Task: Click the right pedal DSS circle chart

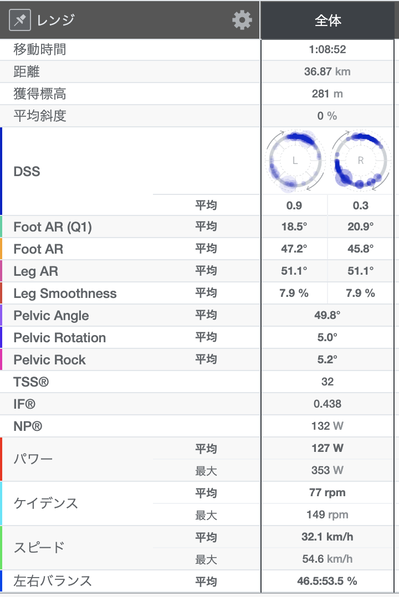Action: click(360, 161)
